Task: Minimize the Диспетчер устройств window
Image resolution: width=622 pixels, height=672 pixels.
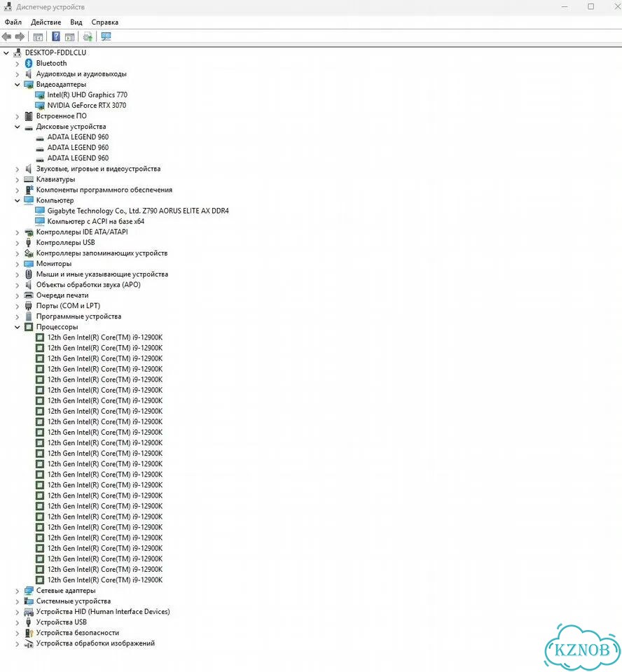Action: pyautogui.click(x=565, y=7)
